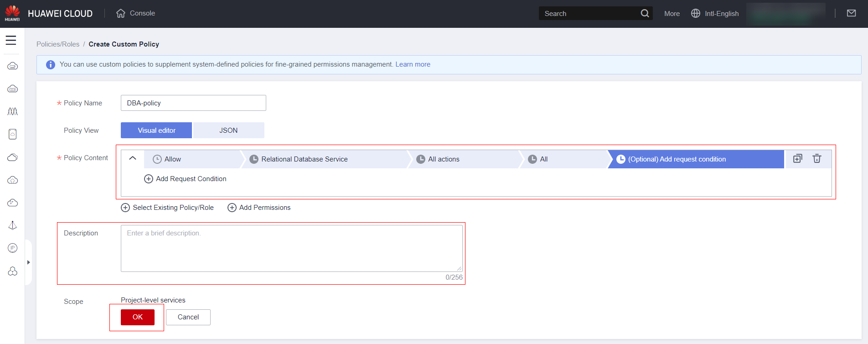Click the search magnifier icon
Screen dimensions: 868x344
tap(645, 13)
